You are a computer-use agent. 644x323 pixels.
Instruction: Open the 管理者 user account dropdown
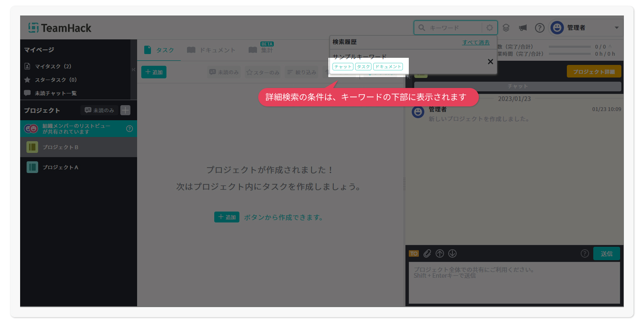click(586, 28)
